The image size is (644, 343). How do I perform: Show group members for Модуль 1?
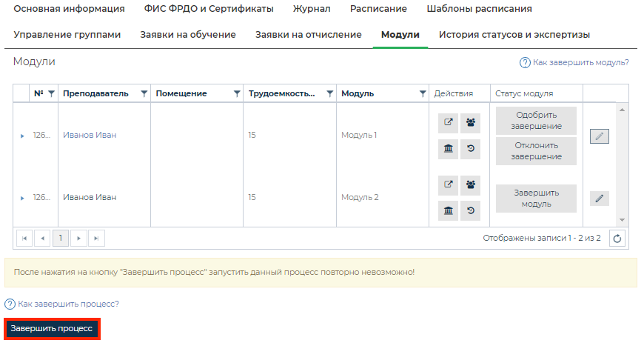470,123
